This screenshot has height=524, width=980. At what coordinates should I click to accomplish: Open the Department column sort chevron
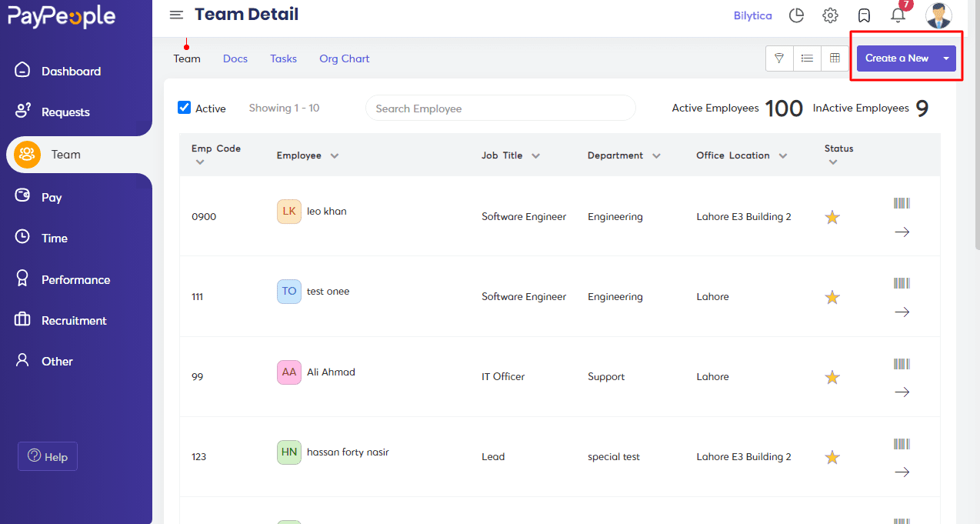click(x=656, y=155)
